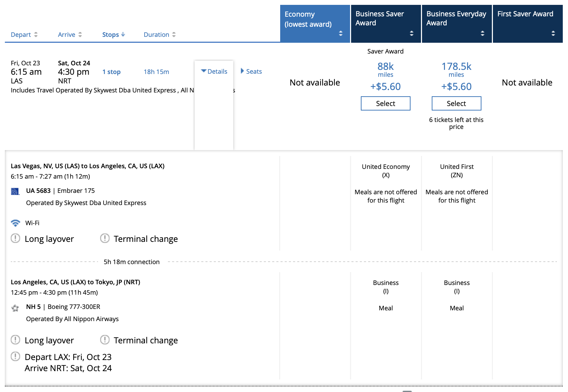Click the Embraer 175 aircraft text
Image resolution: width=568 pixels, height=392 pixels.
76,191
